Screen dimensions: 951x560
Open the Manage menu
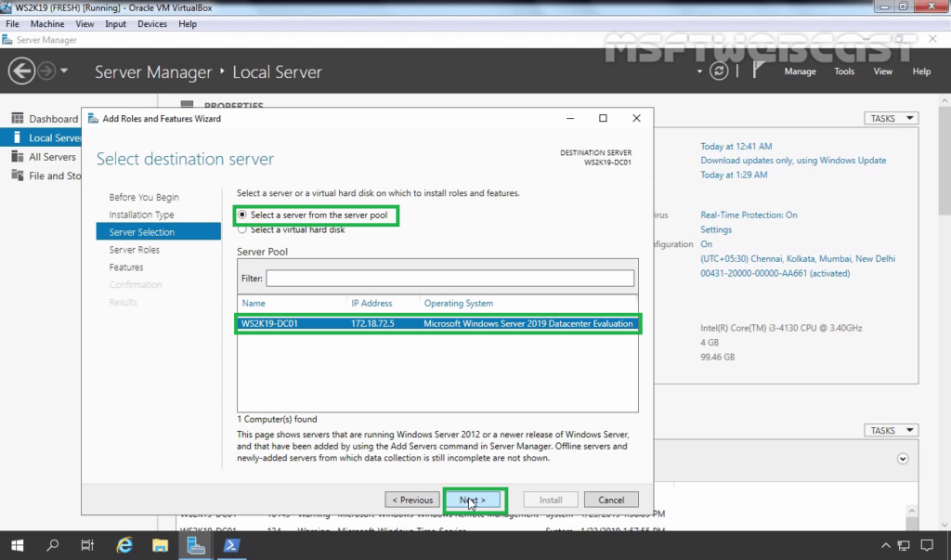click(800, 72)
